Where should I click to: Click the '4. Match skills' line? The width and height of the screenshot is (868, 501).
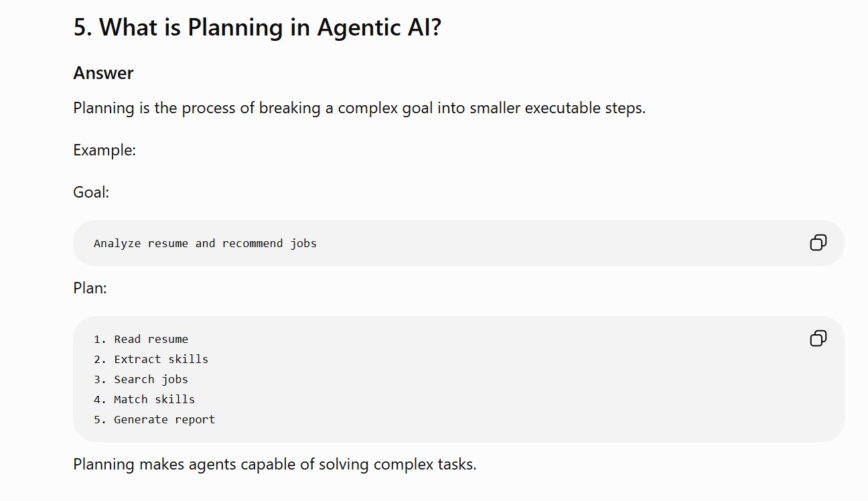(144, 399)
